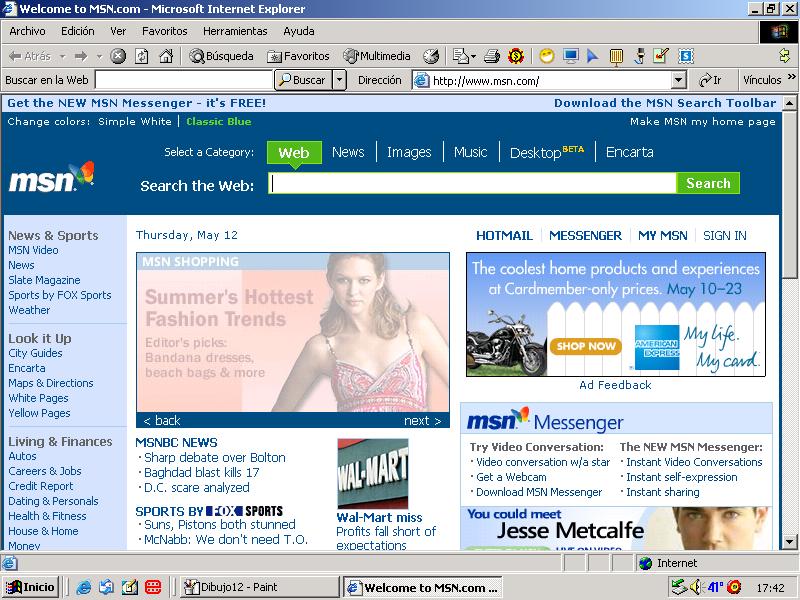The width and height of the screenshot is (800, 600).
Task: Open the MY MSN link
Action: 662,236
